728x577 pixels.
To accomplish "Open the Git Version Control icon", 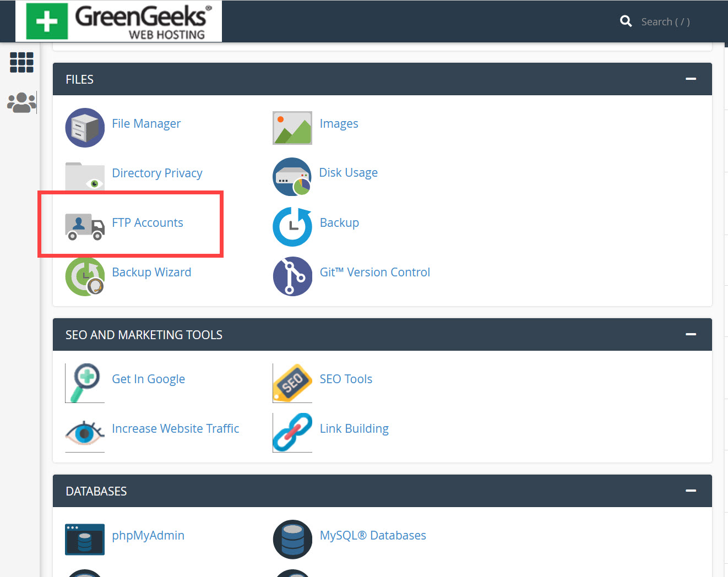I will 292,276.
